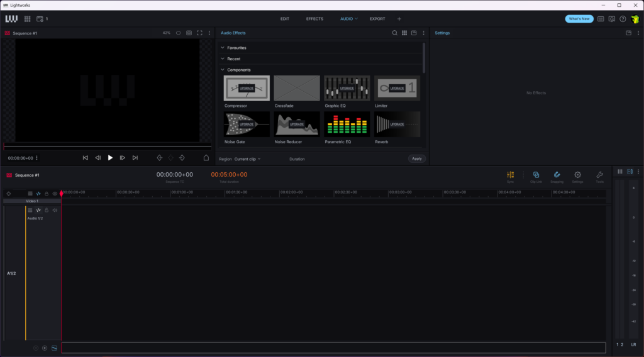Step back one frame
The width and height of the screenshot is (644, 357).
coord(97,158)
